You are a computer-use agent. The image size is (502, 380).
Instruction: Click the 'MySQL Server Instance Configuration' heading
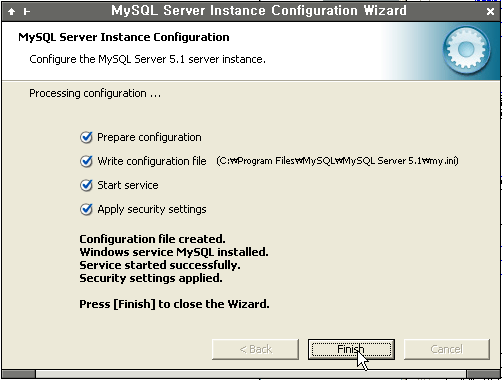point(124,37)
